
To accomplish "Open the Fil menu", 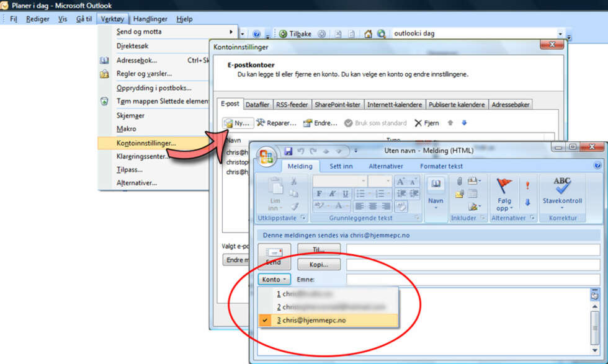I will pyautogui.click(x=14, y=19).
